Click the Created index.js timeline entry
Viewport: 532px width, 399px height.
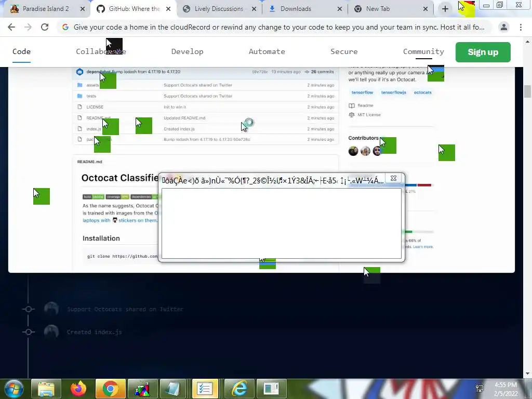coord(94,332)
